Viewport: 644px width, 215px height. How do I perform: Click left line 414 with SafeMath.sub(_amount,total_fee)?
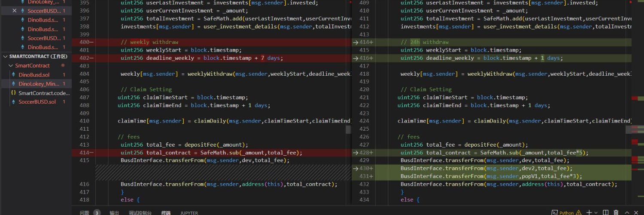pos(212,153)
